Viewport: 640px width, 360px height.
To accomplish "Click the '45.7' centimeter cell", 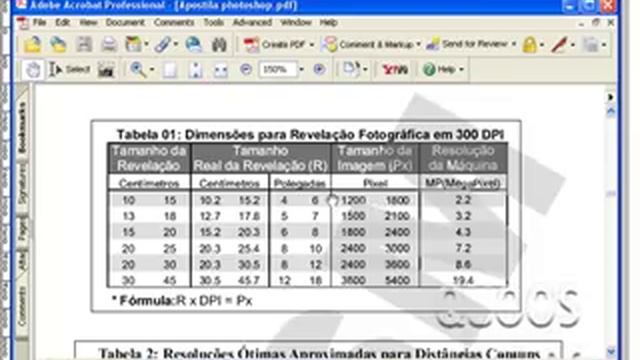I will pos(249,280).
